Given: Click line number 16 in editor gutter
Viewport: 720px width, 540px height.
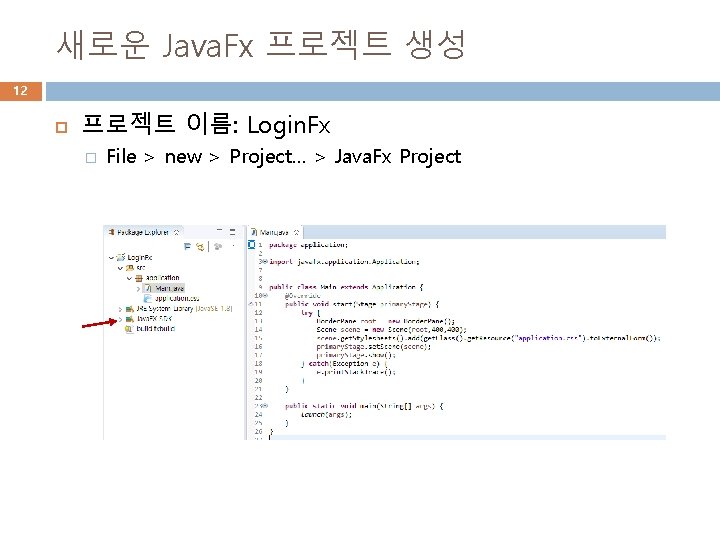Looking at the screenshot, I should coord(258,347).
